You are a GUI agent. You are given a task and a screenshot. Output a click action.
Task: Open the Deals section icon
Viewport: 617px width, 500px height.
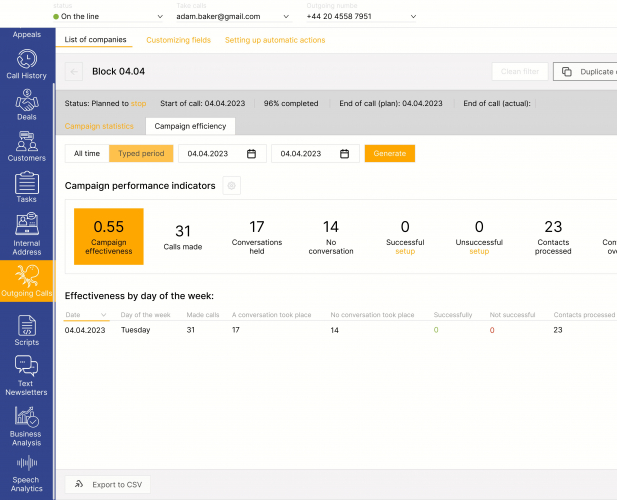click(x=27, y=100)
